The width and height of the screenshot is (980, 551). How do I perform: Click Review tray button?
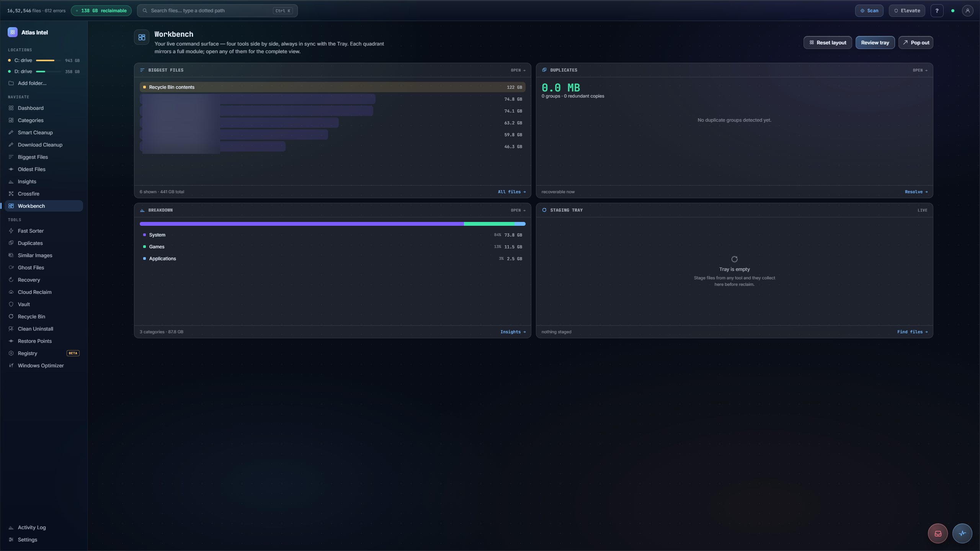coord(875,42)
